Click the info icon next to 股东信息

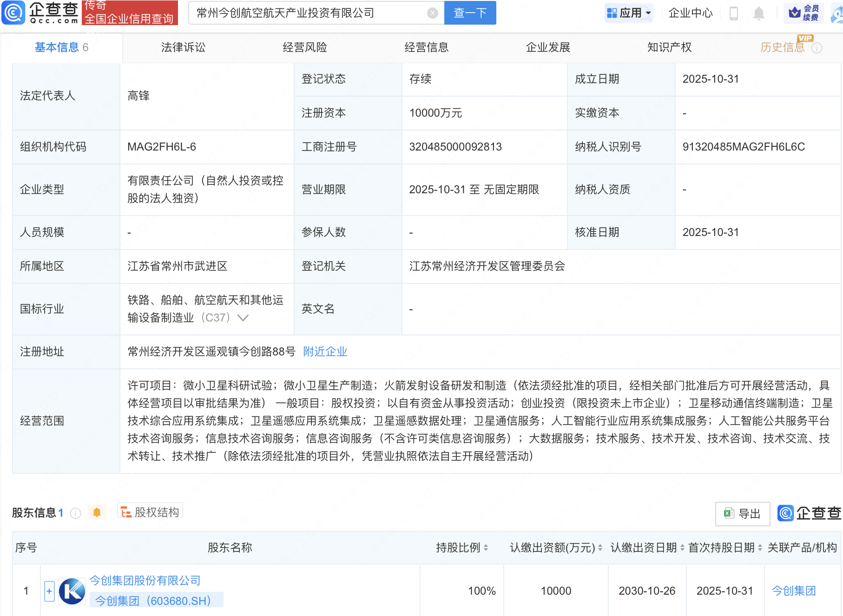(75, 513)
